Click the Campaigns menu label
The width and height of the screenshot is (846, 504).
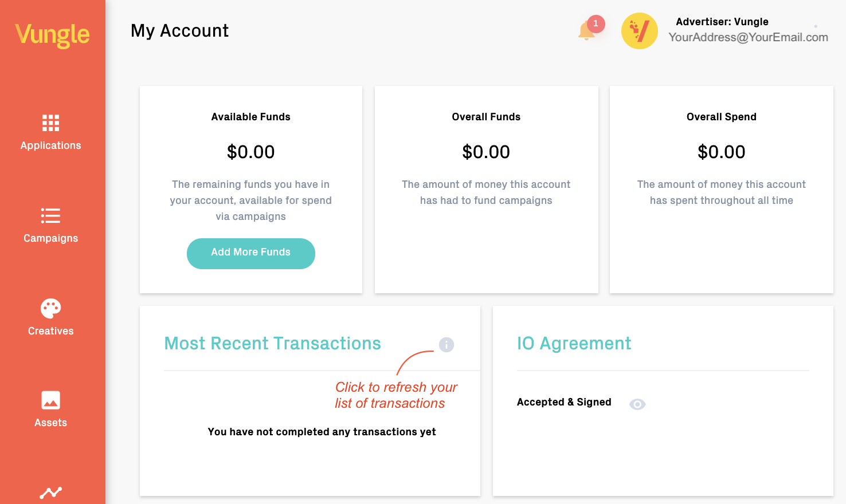pyautogui.click(x=50, y=238)
